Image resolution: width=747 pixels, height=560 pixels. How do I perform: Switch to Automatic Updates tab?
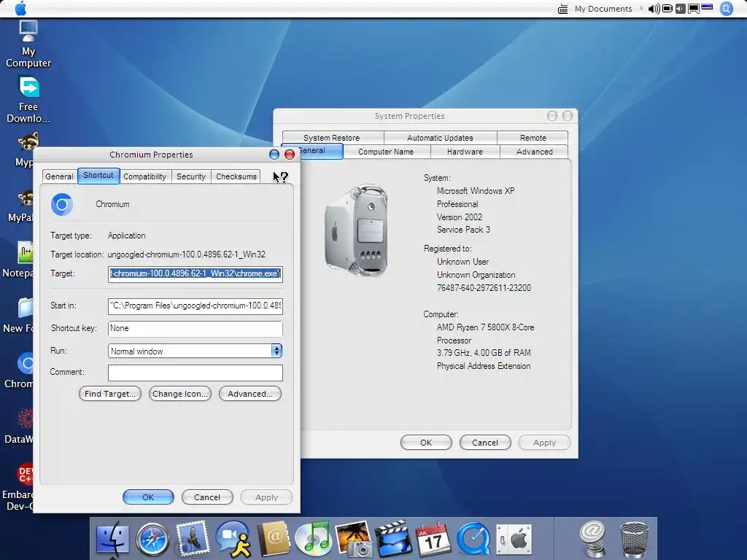pos(440,138)
